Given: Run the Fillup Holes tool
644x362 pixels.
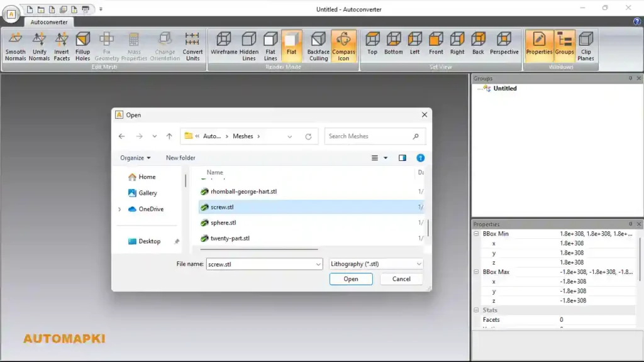Looking at the screenshot, I should pyautogui.click(x=82, y=47).
